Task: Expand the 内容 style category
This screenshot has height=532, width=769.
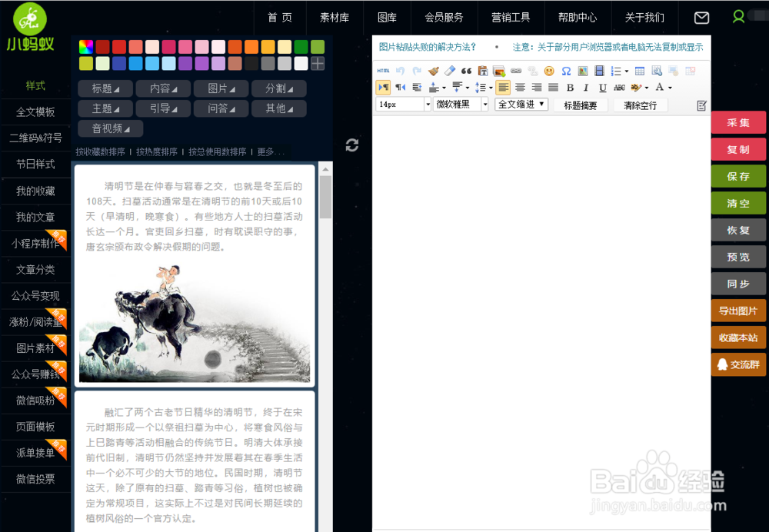Action: [163, 88]
